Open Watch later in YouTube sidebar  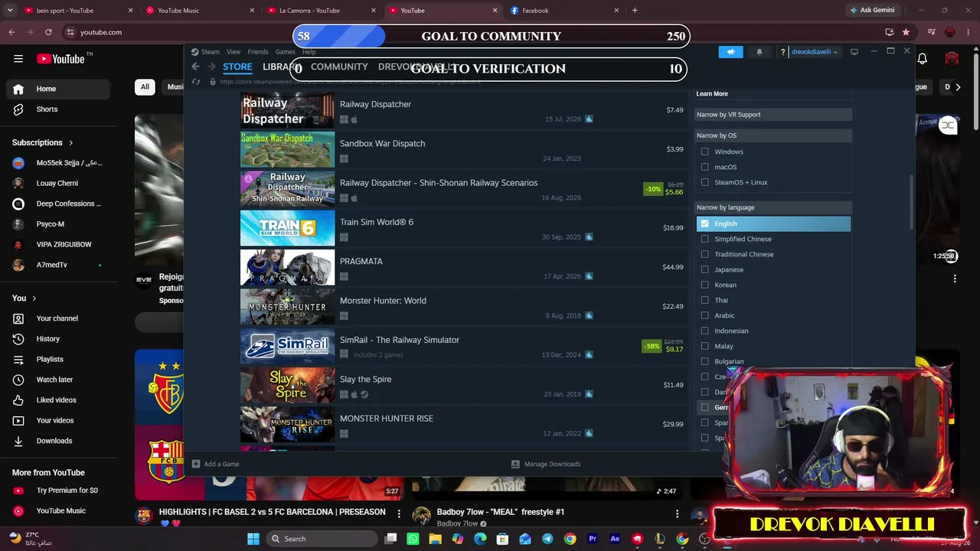click(58, 380)
